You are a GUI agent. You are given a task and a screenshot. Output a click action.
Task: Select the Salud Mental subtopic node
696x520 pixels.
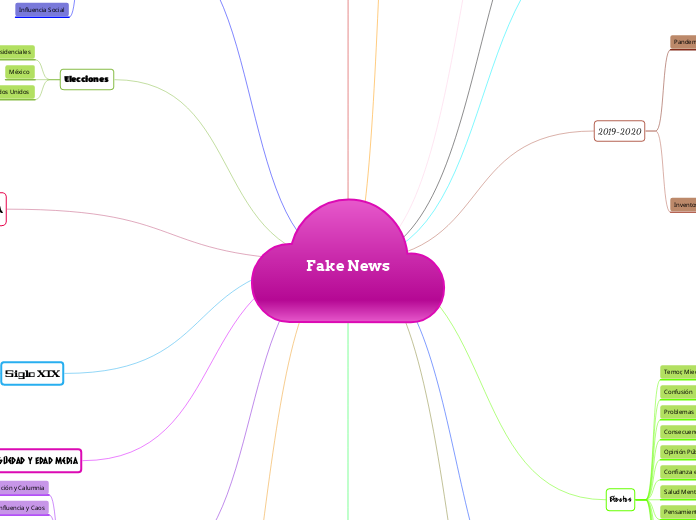(x=678, y=492)
